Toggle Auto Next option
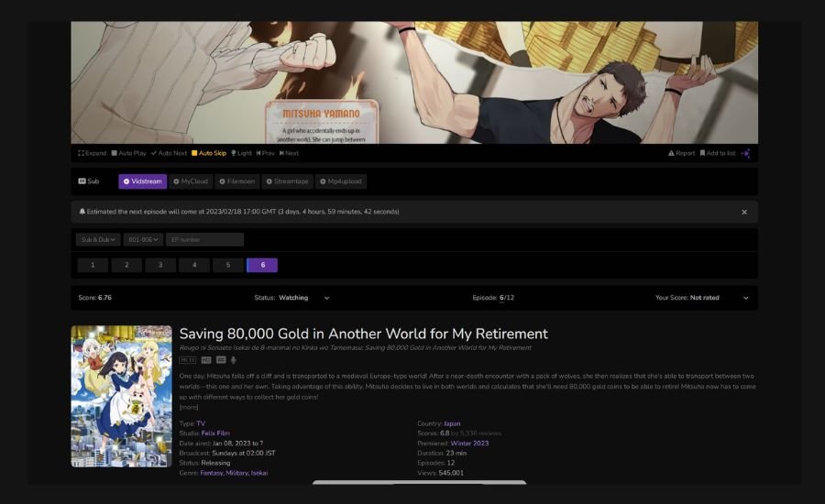Viewport: 825px width, 504px height. [169, 153]
